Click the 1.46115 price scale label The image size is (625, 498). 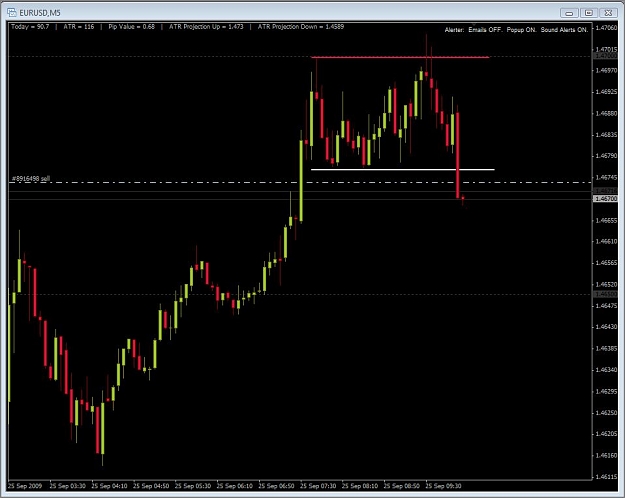(606, 477)
